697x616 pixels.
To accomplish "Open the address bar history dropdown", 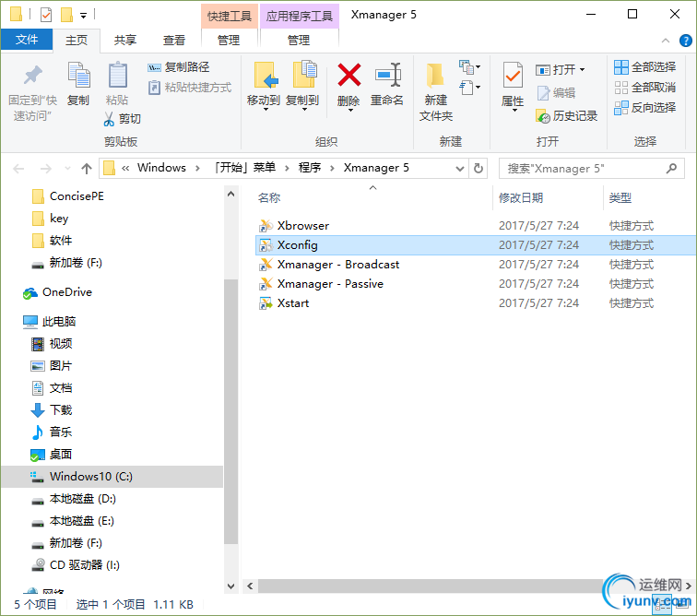I will (x=460, y=169).
